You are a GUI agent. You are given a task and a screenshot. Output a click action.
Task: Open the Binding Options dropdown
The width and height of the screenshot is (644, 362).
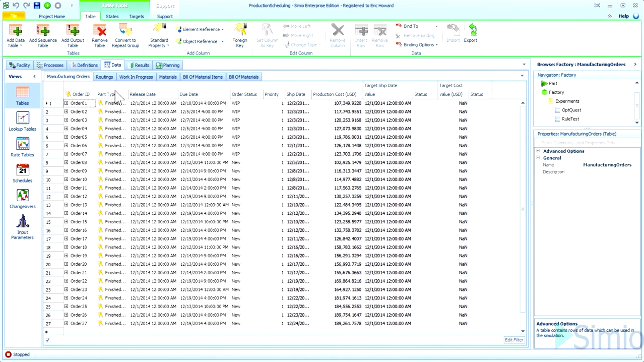417,45
